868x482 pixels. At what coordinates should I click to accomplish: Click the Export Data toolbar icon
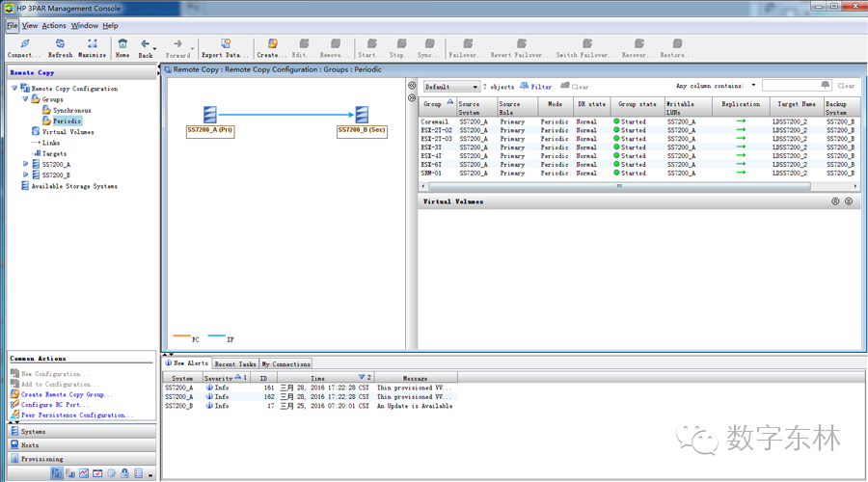click(x=226, y=43)
